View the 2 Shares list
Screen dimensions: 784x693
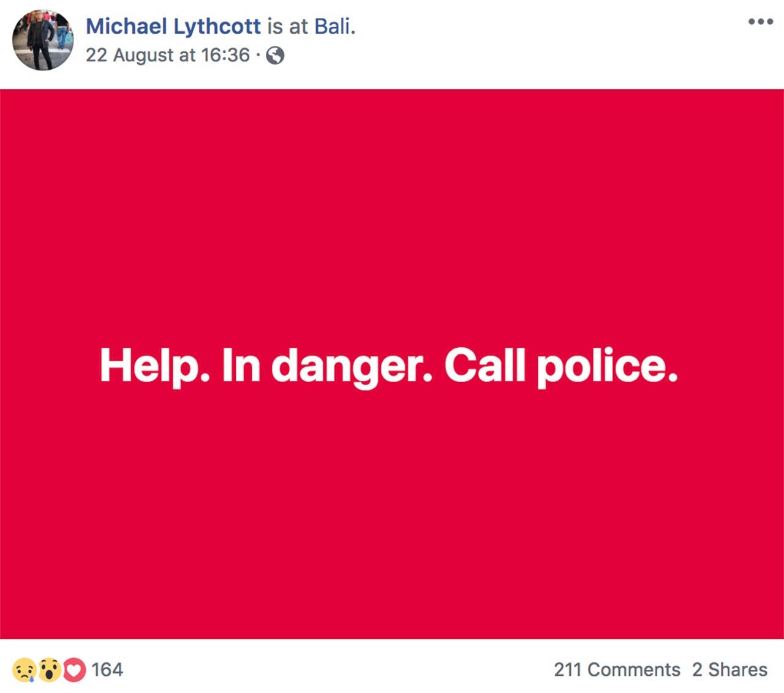point(729,670)
